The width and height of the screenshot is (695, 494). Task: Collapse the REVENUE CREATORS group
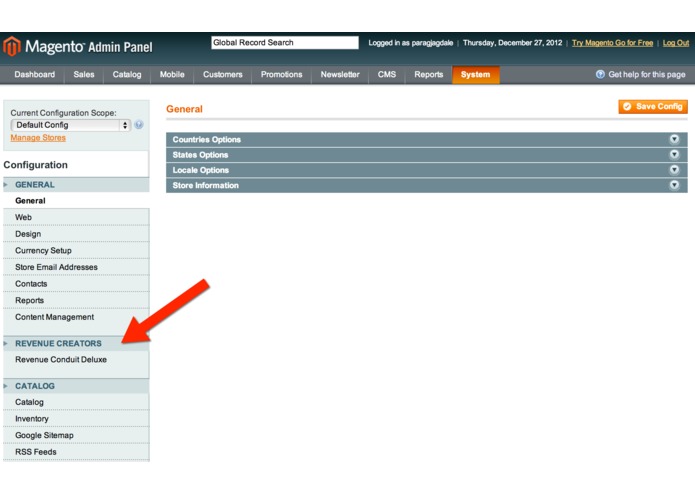pyautogui.click(x=76, y=343)
